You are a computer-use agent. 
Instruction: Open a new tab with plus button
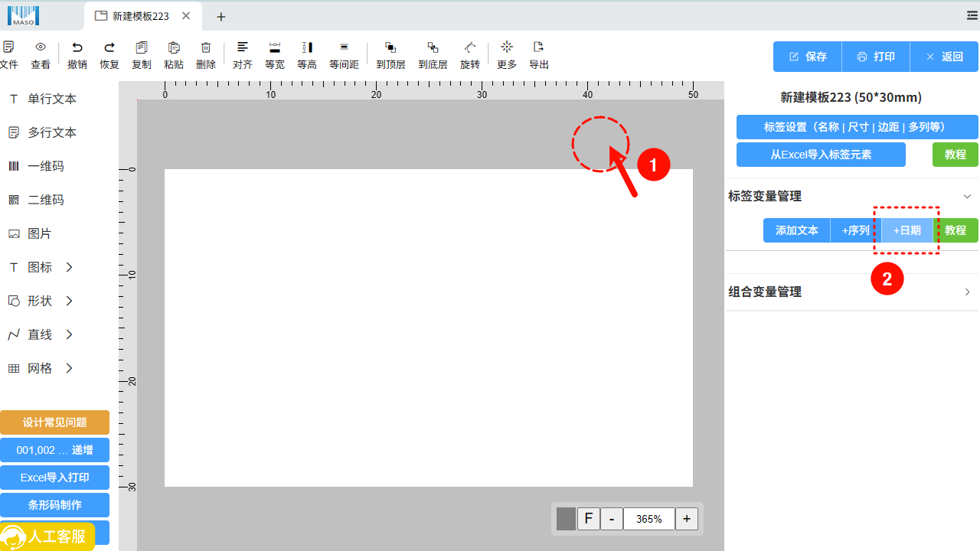tap(221, 17)
